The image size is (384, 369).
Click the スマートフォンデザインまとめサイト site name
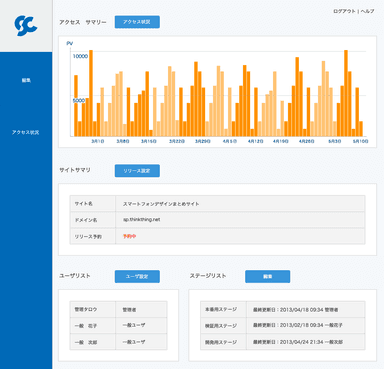click(x=161, y=204)
